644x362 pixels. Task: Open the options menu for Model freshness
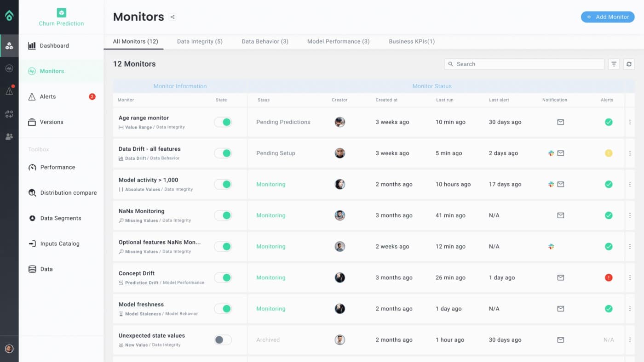pos(630,309)
